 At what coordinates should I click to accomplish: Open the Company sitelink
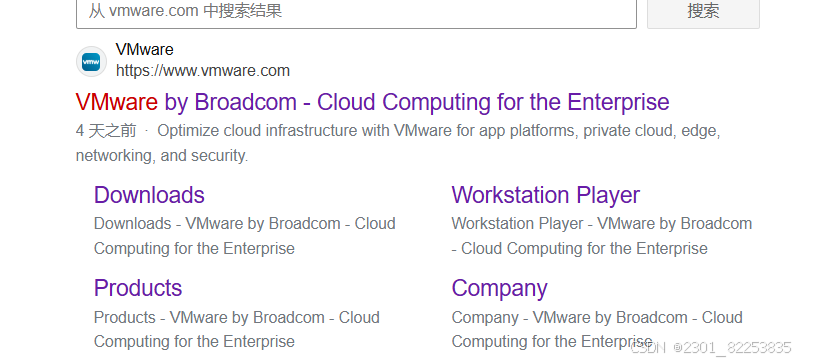tap(499, 288)
